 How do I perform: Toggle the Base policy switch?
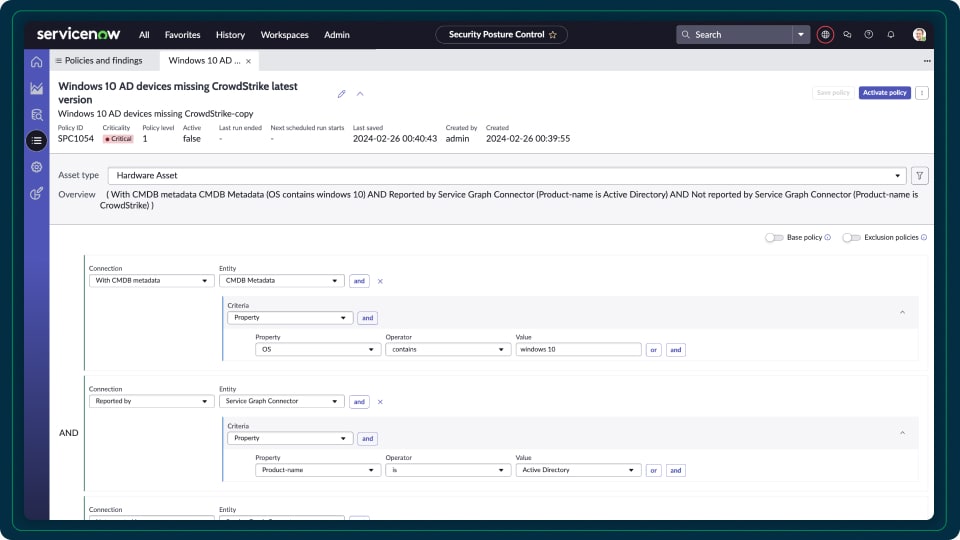point(773,238)
